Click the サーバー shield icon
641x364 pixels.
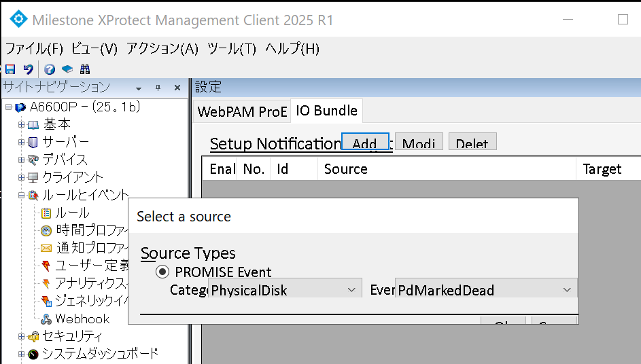coord(33,142)
